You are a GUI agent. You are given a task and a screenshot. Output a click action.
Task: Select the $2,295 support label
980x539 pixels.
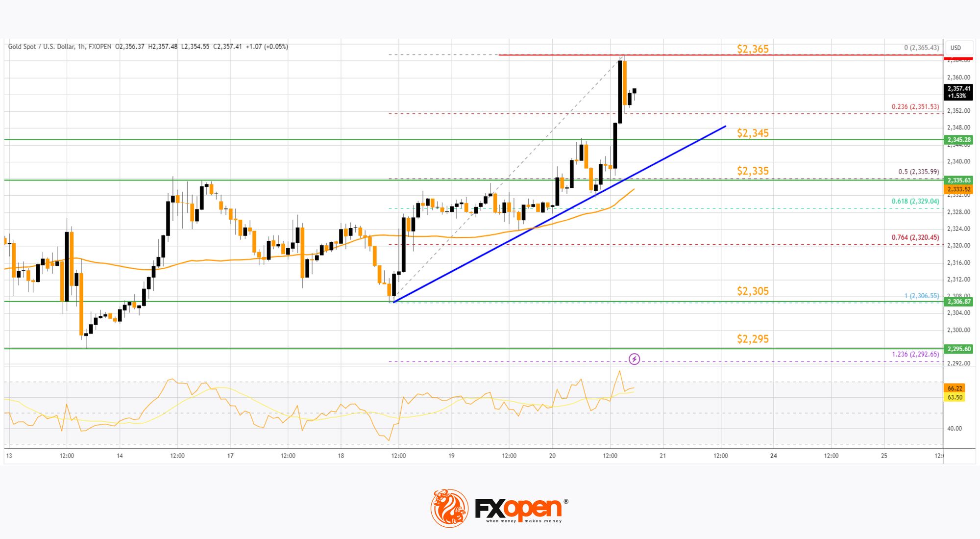(753, 339)
